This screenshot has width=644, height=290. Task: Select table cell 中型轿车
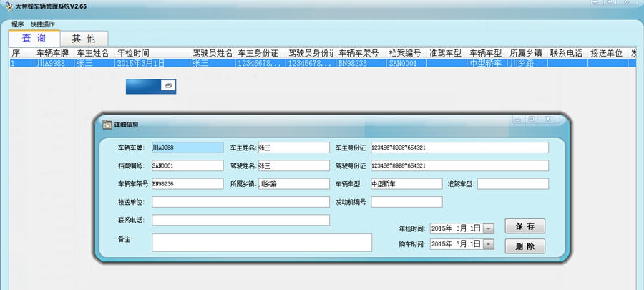pyautogui.click(x=487, y=63)
